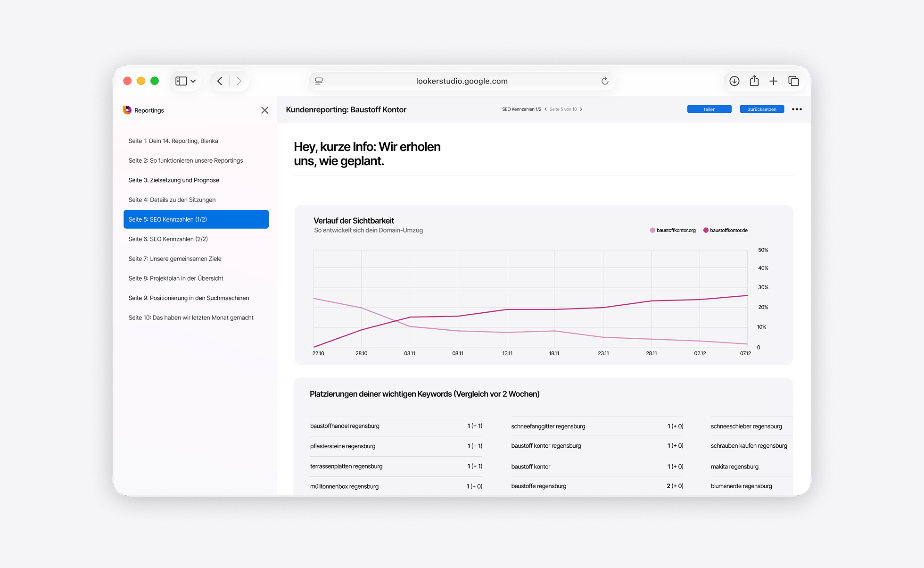Image resolution: width=924 pixels, height=568 pixels.
Task: Open the downloads icon
Action: (x=734, y=81)
